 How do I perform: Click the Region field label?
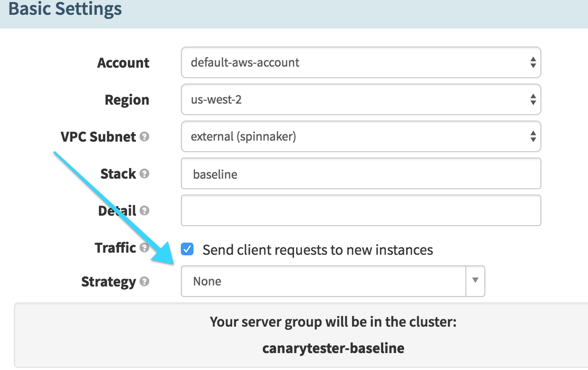(x=127, y=100)
